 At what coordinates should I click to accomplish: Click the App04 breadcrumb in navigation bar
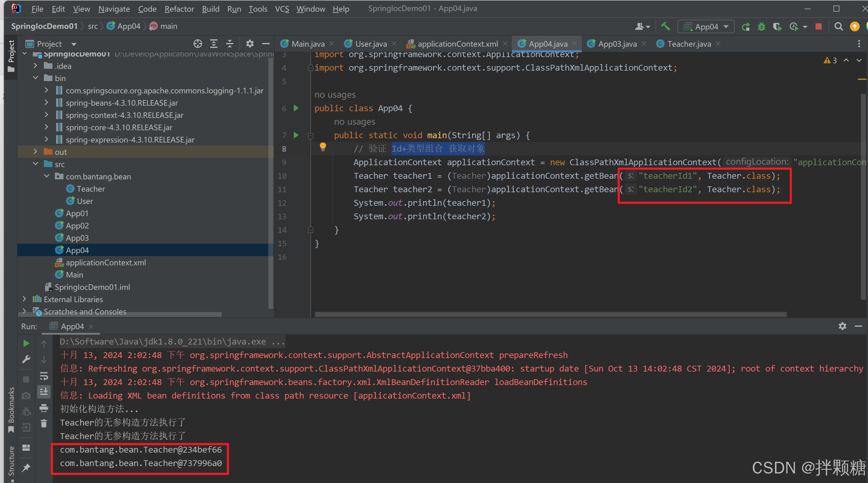point(129,26)
